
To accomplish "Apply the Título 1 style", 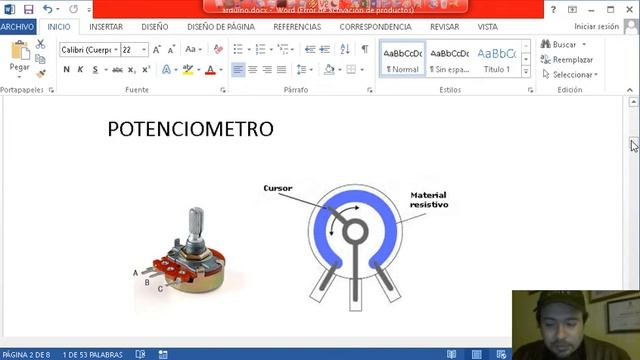I will point(497,59).
